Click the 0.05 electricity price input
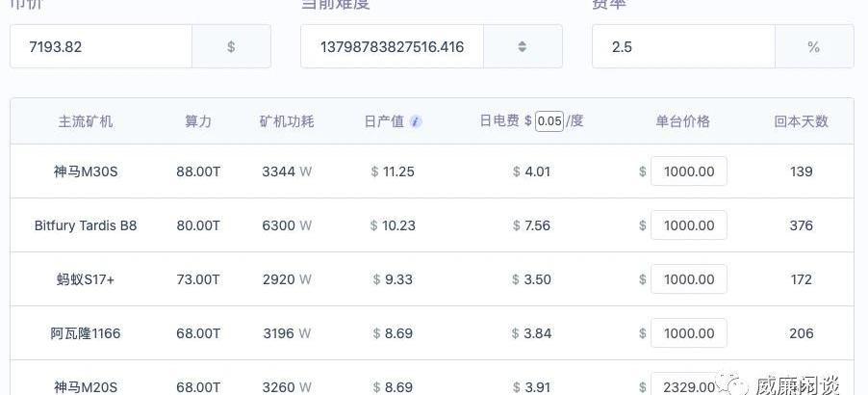 coord(549,121)
